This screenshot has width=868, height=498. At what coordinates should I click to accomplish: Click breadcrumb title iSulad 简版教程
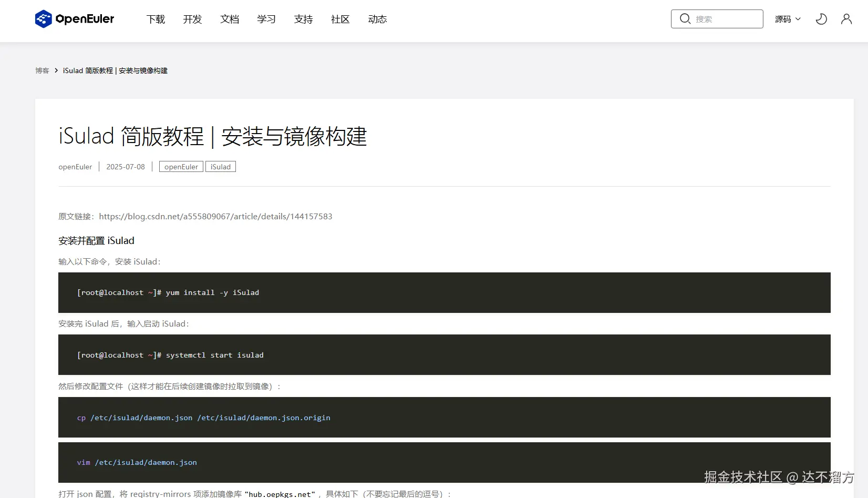[x=115, y=70]
